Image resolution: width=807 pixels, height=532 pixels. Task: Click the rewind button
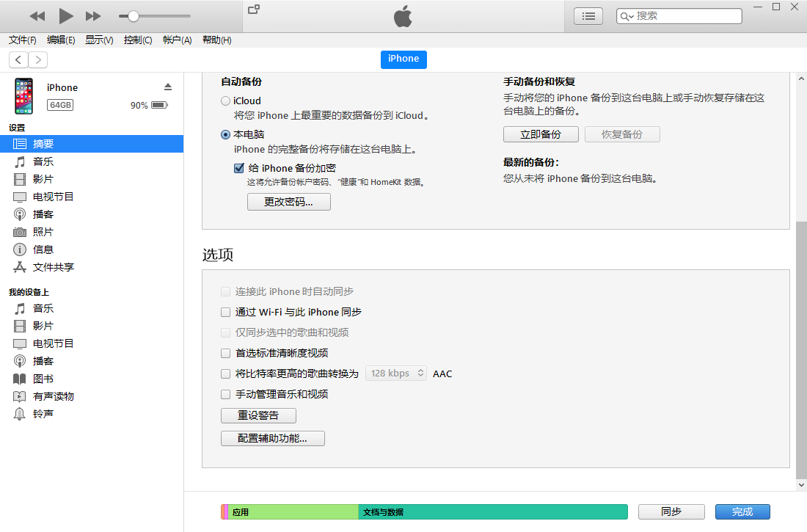[x=37, y=16]
